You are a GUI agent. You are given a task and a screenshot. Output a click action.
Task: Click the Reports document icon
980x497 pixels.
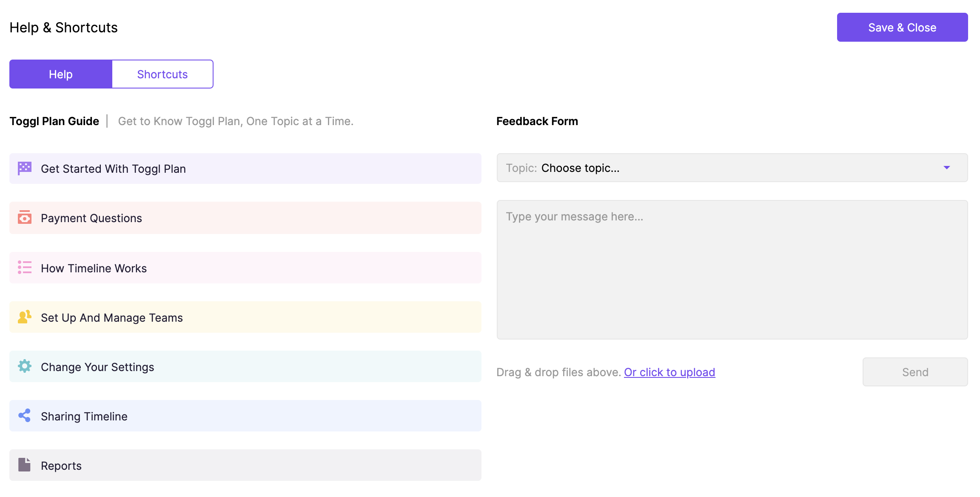[x=25, y=465]
